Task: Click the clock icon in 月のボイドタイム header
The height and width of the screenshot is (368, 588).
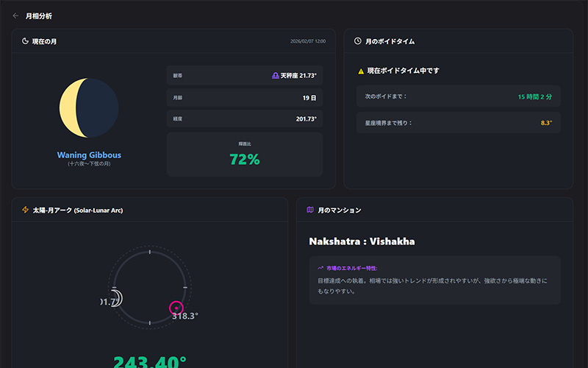Action: coord(357,41)
